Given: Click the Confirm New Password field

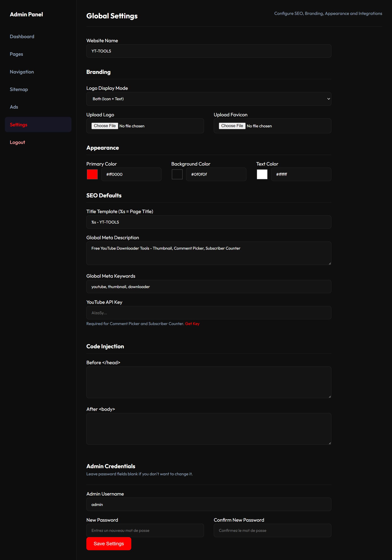Looking at the screenshot, I should coord(272,530).
